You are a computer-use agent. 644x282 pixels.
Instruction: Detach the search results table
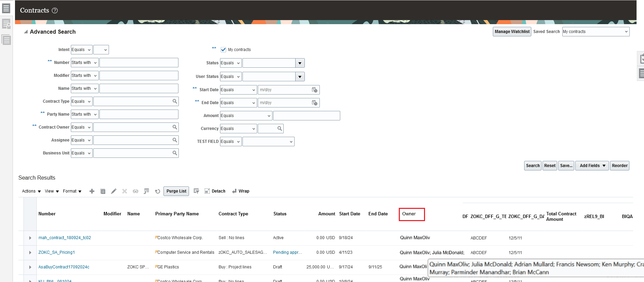tap(215, 191)
